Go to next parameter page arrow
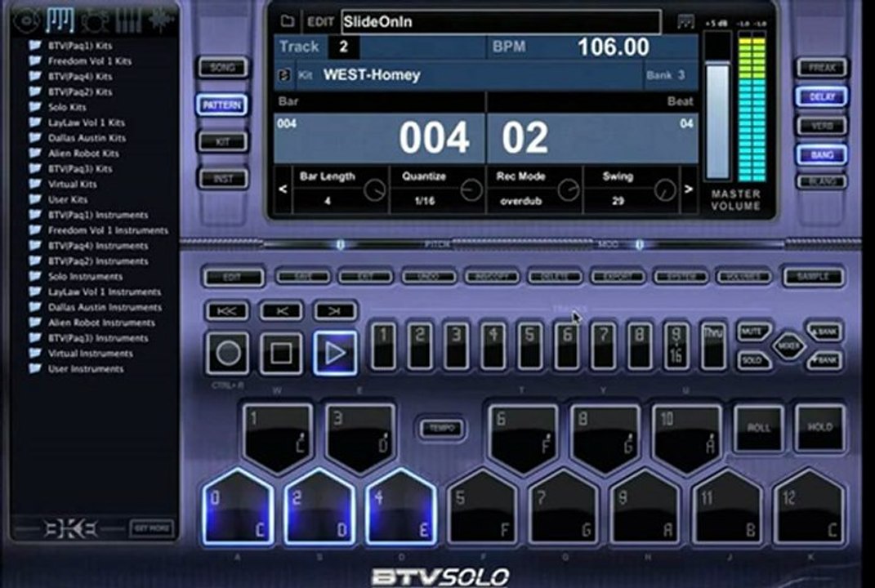This screenshot has height=588, width=875. click(689, 189)
